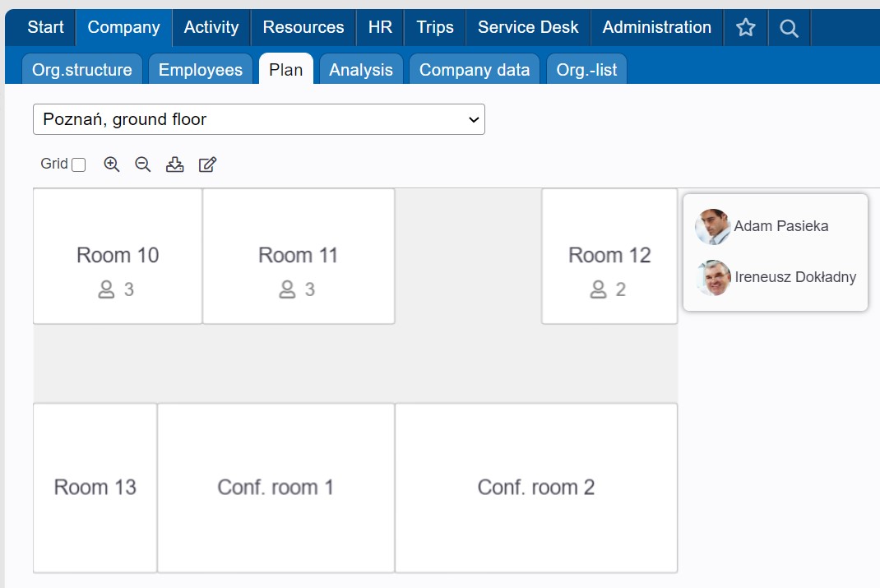Open the Employees tab
880x588 pixels.
click(x=201, y=70)
